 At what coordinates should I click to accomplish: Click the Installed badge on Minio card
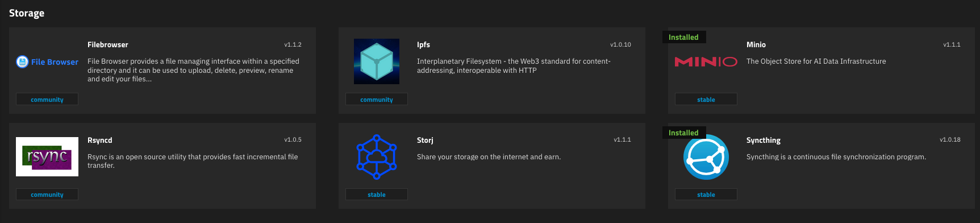tap(684, 37)
